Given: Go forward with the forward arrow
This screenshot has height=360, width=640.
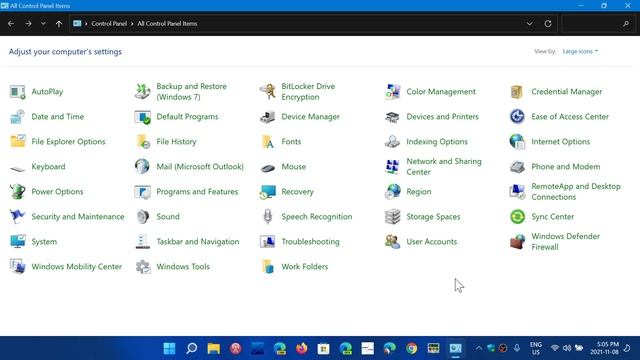Looking at the screenshot, I should click(28, 24).
